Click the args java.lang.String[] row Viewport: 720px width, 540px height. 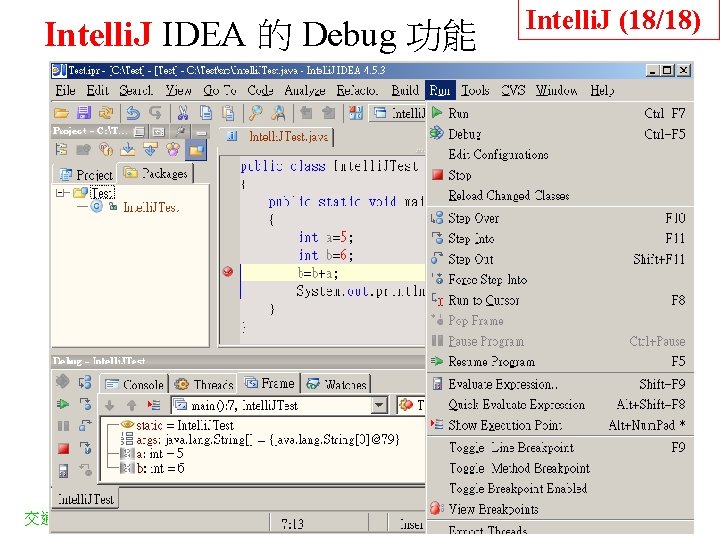click(x=260, y=440)
